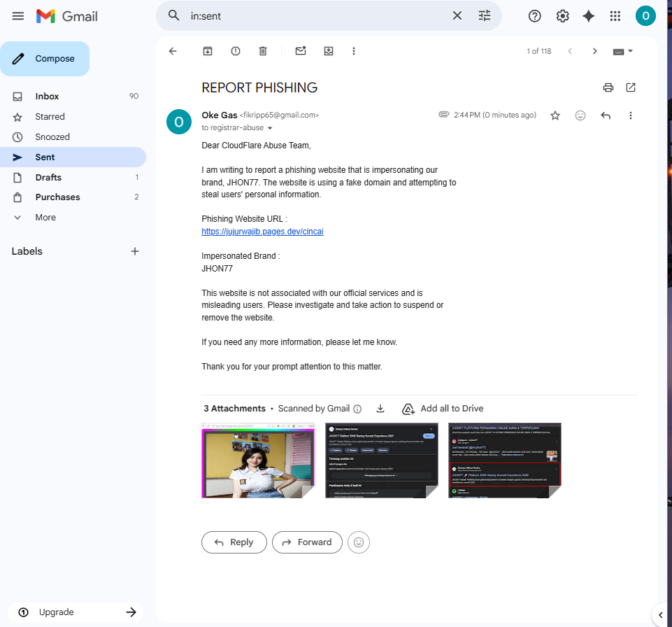672x627 pixels.
Task: Report this email as spam
Action: click(x=235, y=52)
